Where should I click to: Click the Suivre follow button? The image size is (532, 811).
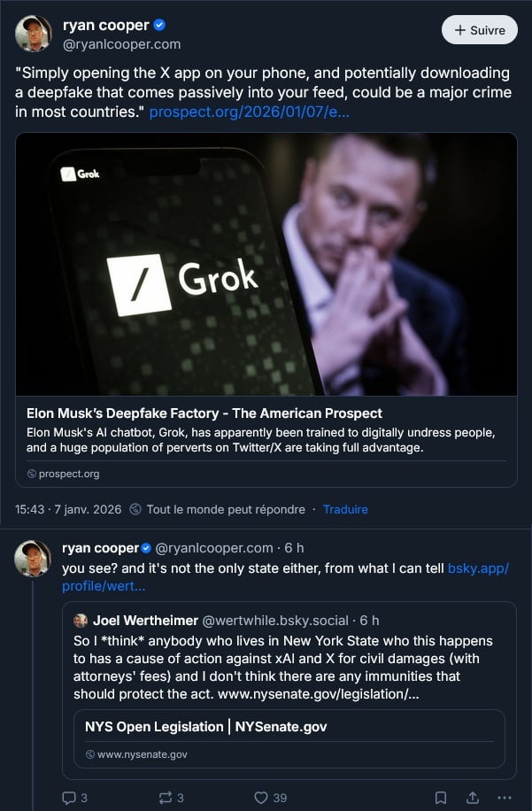[x=479, y=30]
